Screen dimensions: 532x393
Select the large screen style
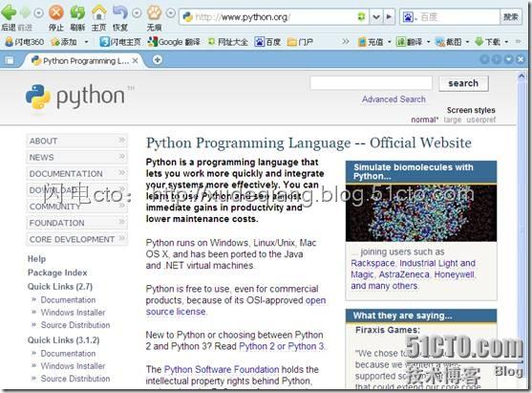coord(453,120)
